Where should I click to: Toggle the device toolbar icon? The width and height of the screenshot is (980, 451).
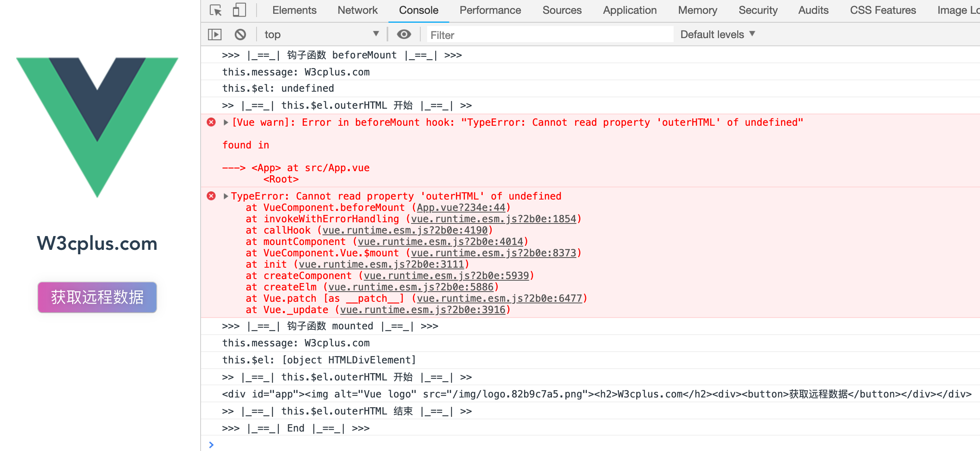[239, 10]
